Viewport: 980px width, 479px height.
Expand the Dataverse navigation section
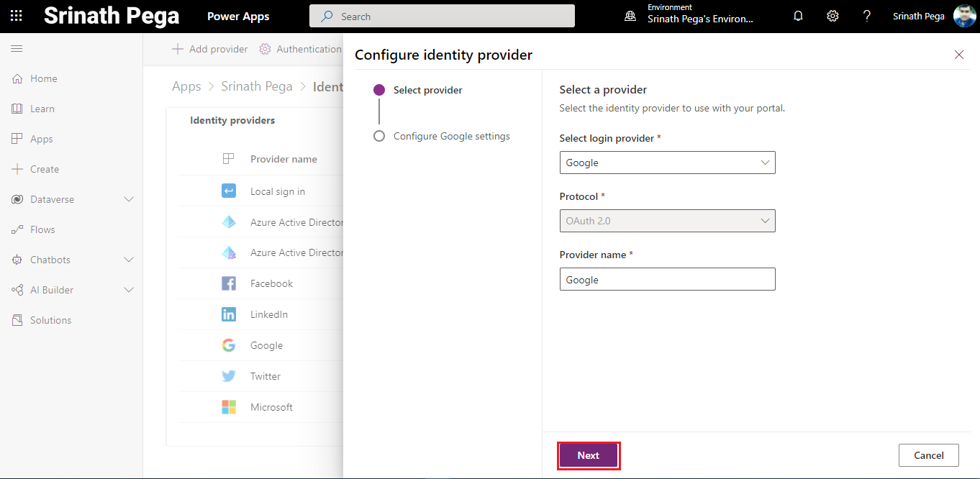click(129, 199)
